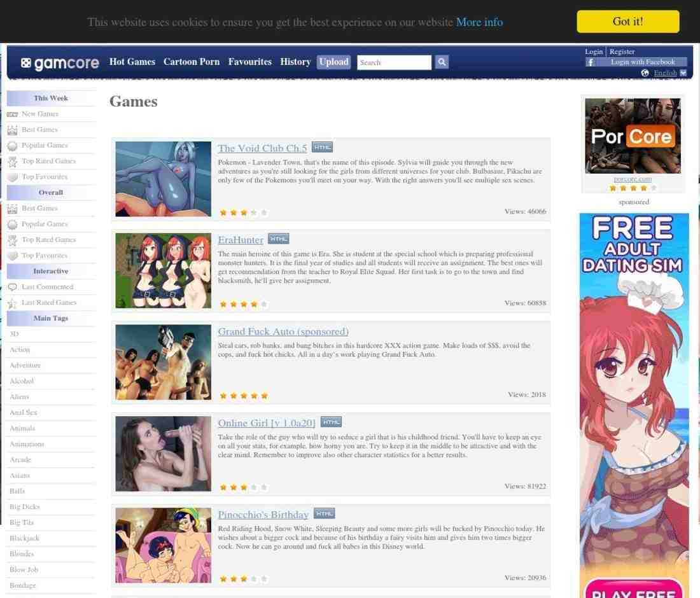Open the Cartoon Porn menu item
This screenshot has width=700, height=598.
(x=192, y=62)
